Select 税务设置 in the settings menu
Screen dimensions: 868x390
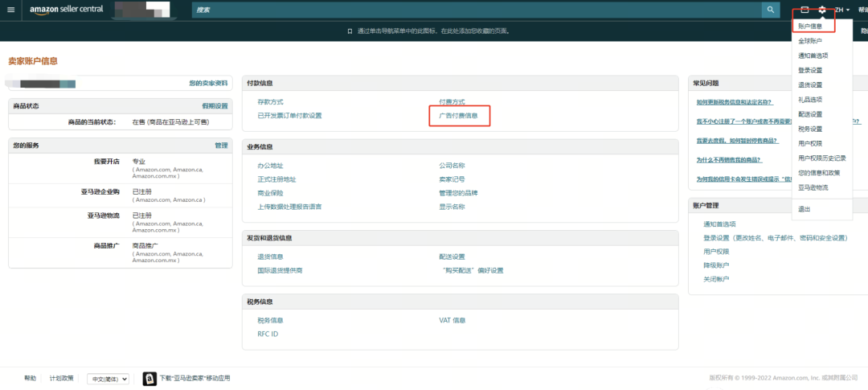point(810,129)
